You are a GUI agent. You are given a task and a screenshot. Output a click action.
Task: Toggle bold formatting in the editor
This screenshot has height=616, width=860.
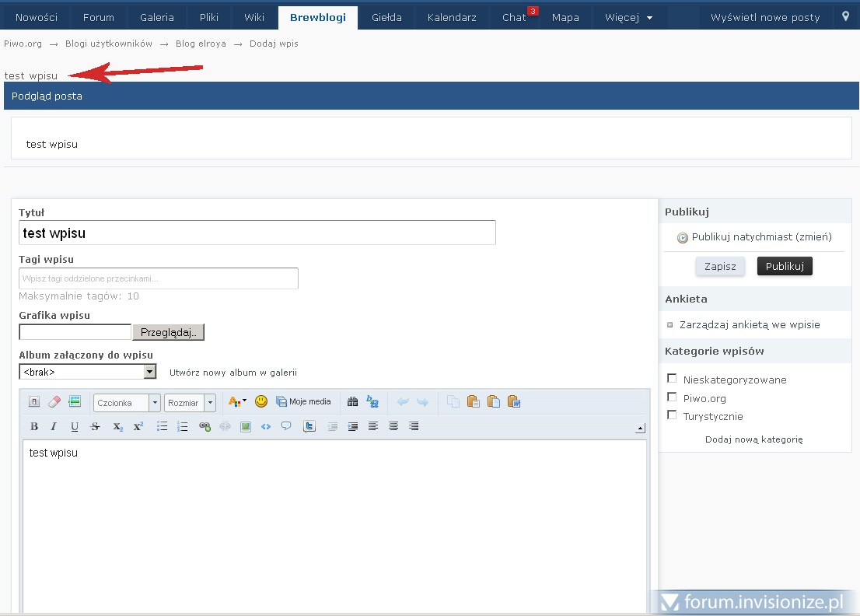pos(34,426)
